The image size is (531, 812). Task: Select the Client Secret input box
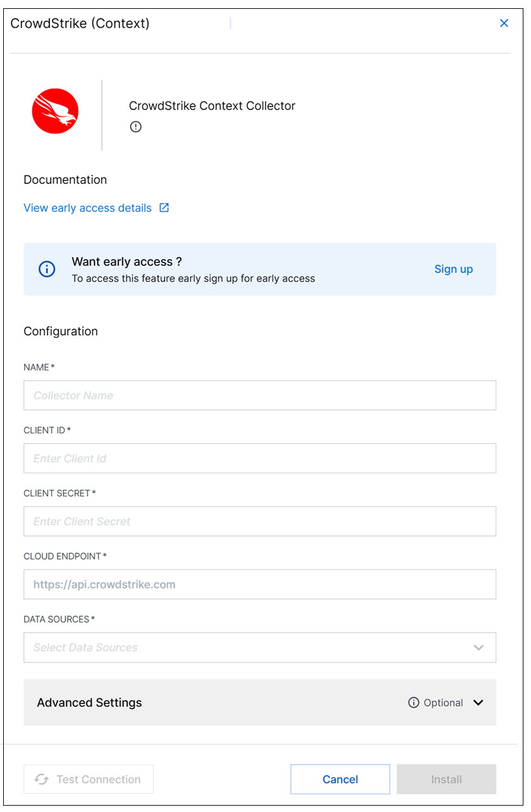tap(260, 521)
